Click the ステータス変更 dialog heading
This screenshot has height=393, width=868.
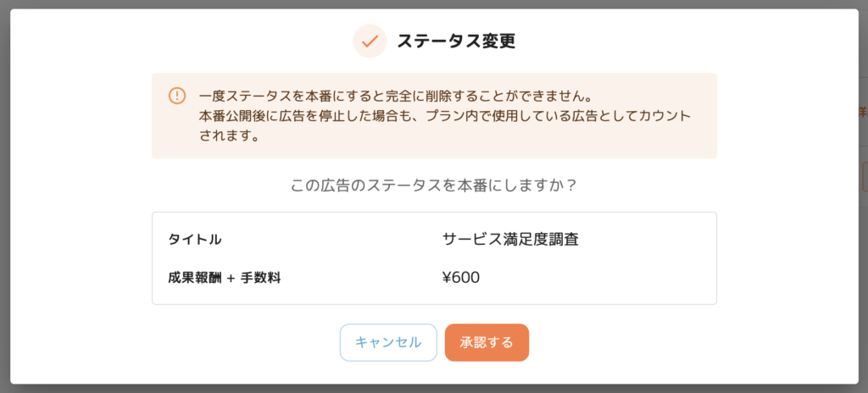[x=456, y=42]
